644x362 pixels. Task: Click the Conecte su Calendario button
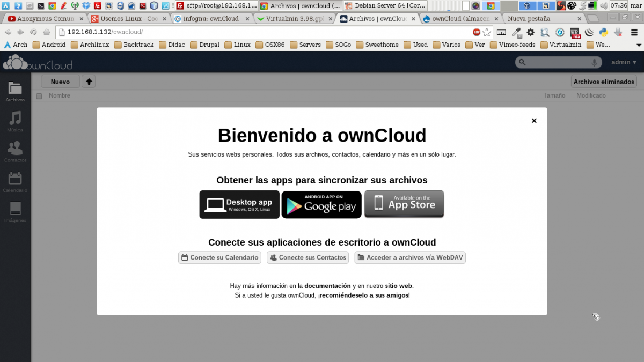[x=219, y=257]
